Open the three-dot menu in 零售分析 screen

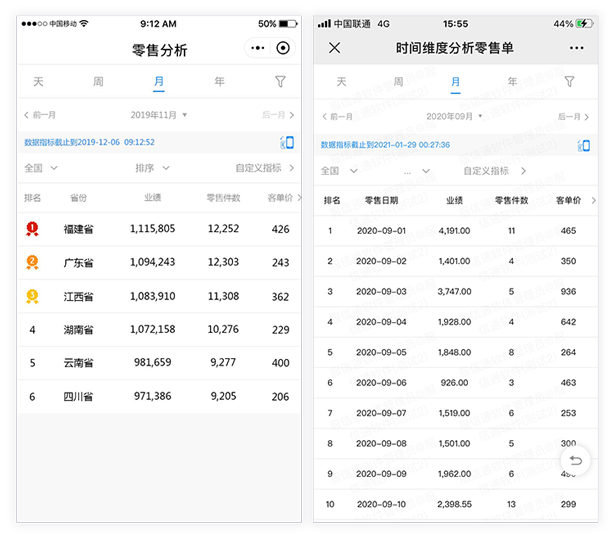(258, 48)
